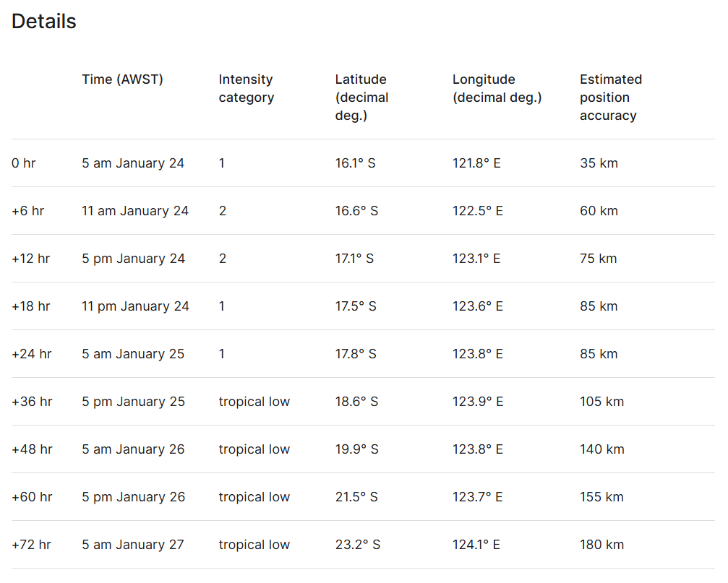Click the 180 km accuracy cell
This screenshot has width=728, height=583.
point(601,545)
